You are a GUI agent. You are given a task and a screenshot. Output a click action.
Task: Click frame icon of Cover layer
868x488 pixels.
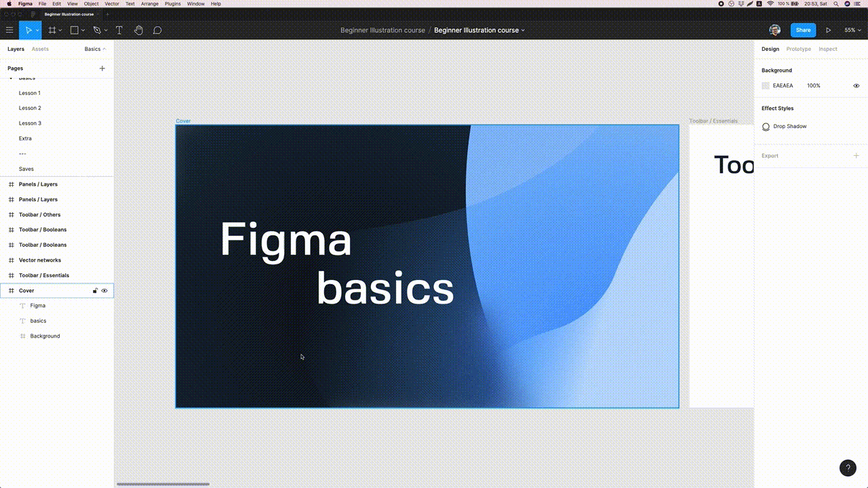11,291
